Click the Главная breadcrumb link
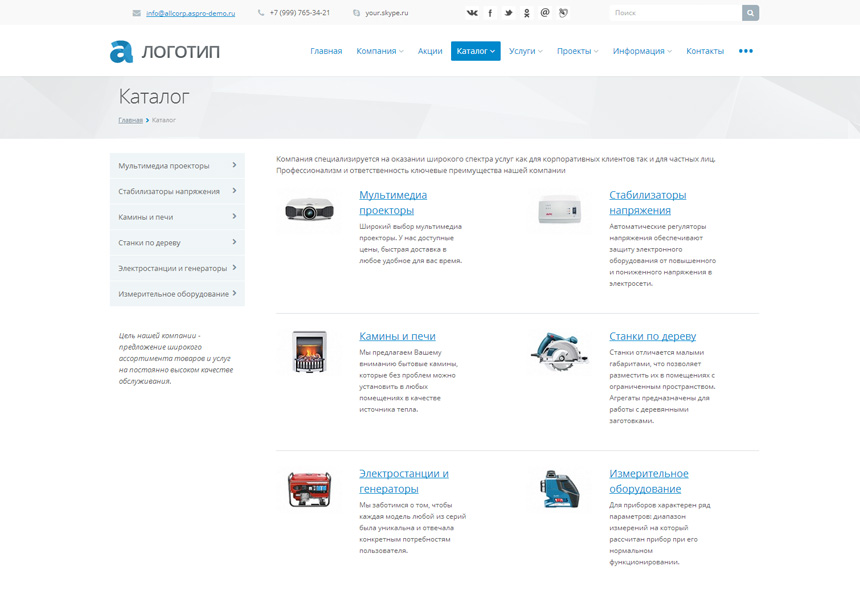 pyautogui.click(x=130, y=120)
